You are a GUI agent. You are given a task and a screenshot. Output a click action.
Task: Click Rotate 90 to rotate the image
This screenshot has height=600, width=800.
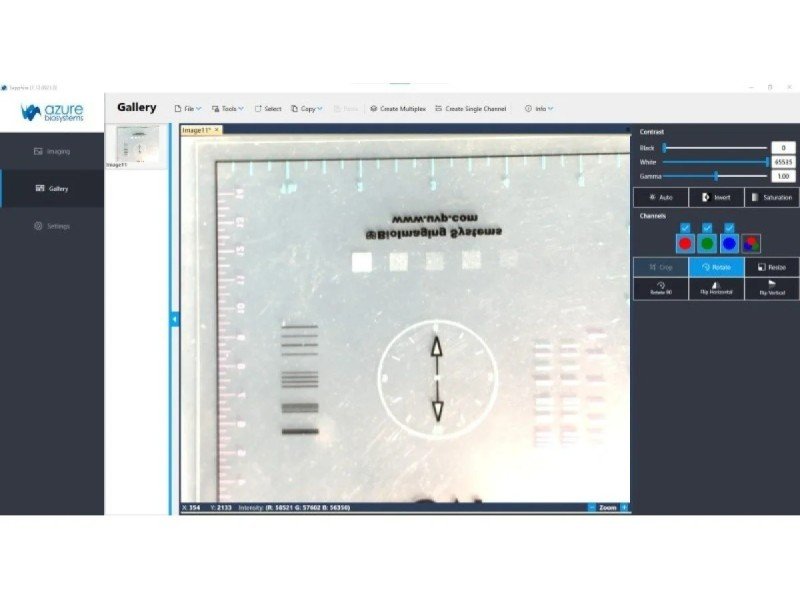659,289
